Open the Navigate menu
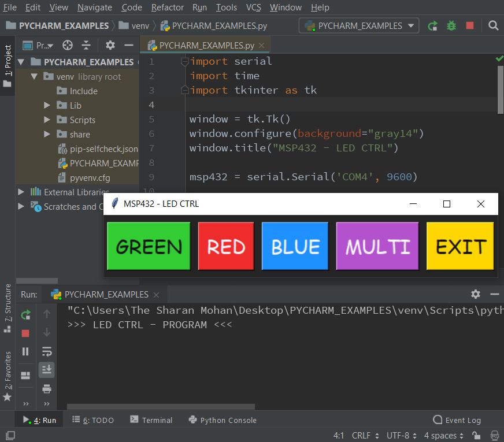This screenshot has height=442, width=504. click(95, 8)
